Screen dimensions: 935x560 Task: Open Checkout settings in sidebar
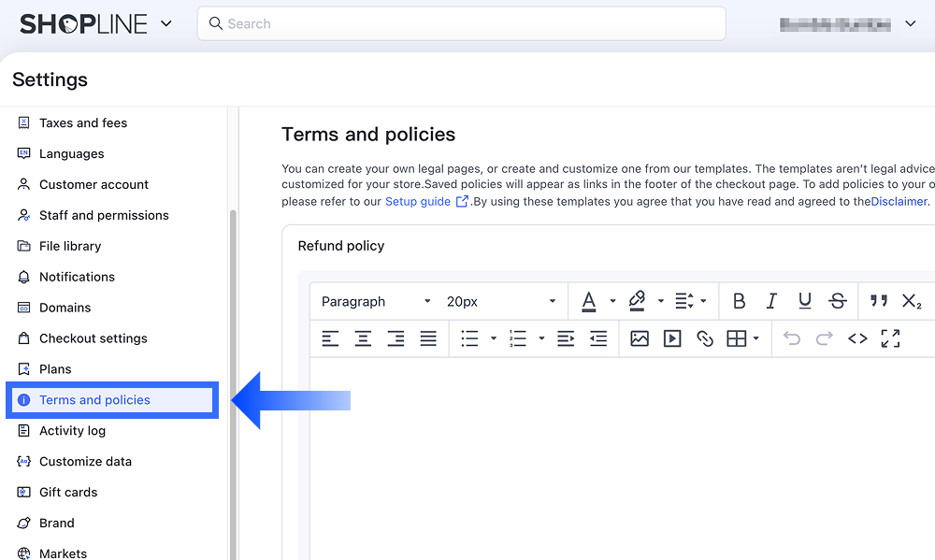(93, 338)
